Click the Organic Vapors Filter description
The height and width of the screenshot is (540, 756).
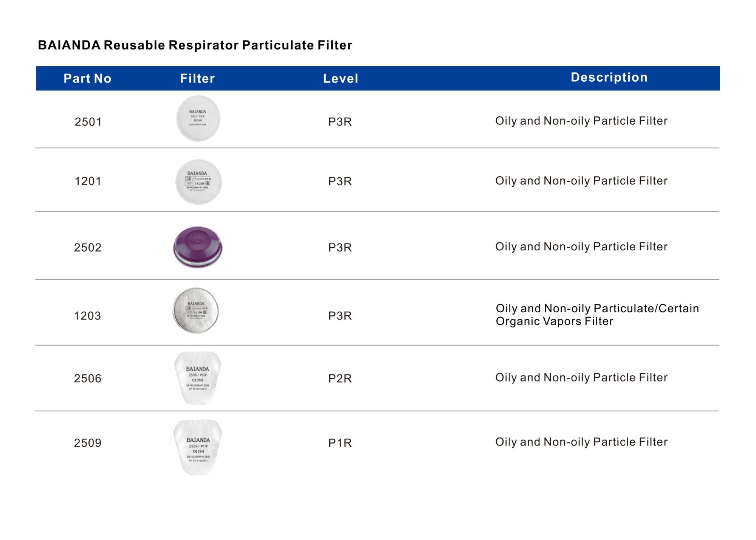pyautogui.click(x=597, y=315)
